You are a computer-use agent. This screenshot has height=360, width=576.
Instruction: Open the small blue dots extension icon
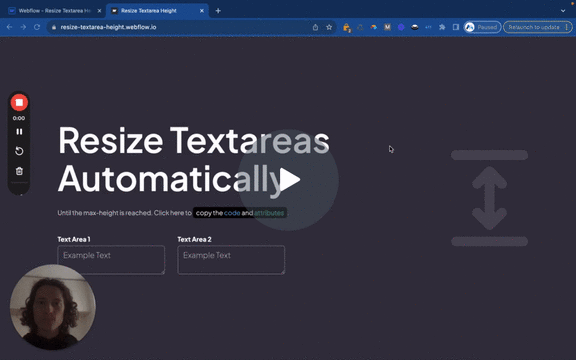coord(428,27)
